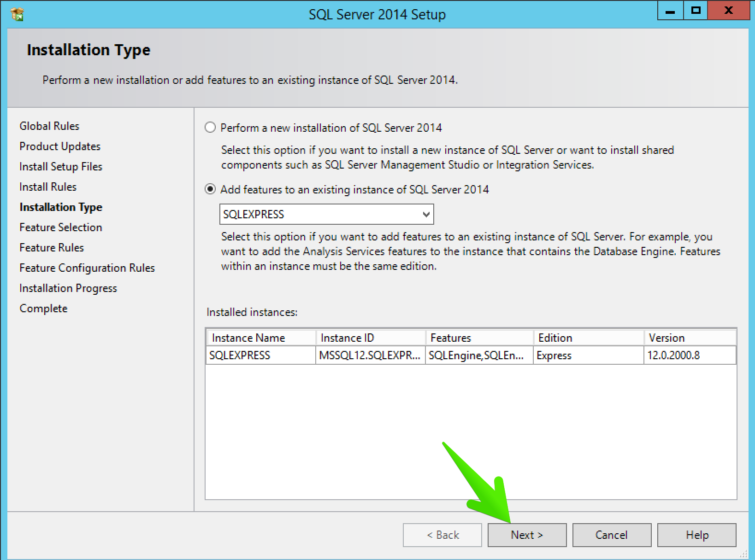Viewport: 755px width, 560px height.
Task: Click the Next button
Action: tap(527, 535)
